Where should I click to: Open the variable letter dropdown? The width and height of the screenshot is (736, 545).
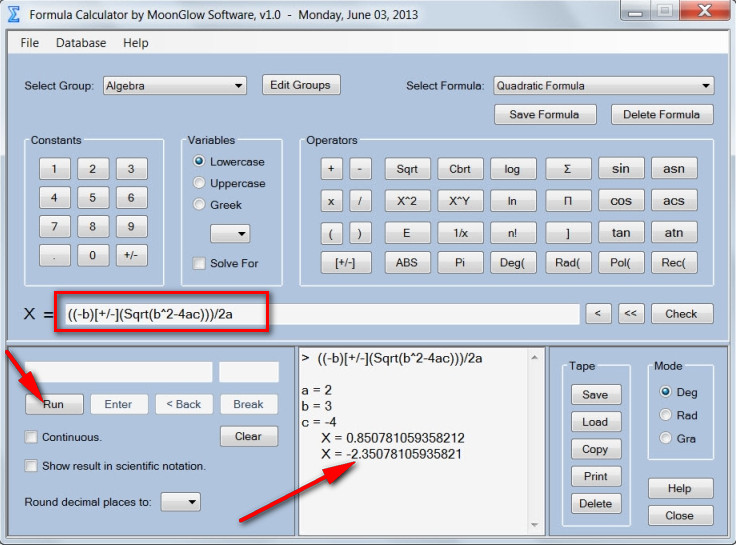(x=230, y=233)
